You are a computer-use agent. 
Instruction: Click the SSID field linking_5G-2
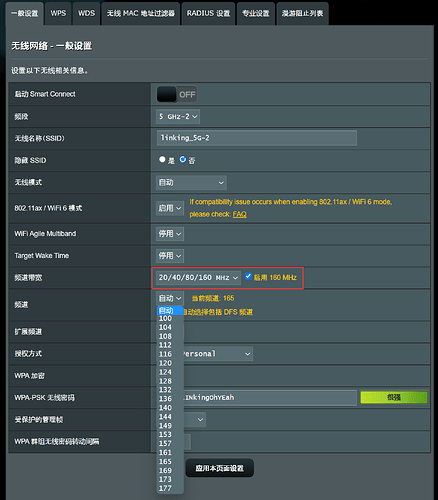(257, 138)
